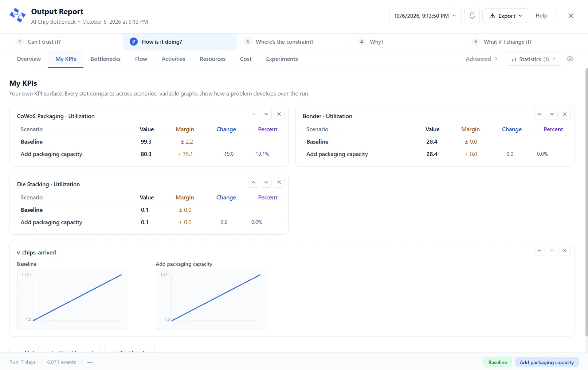Go to step 3 Where's the constraint?
This screenshot has height=370, width=588.
(294, 42)
